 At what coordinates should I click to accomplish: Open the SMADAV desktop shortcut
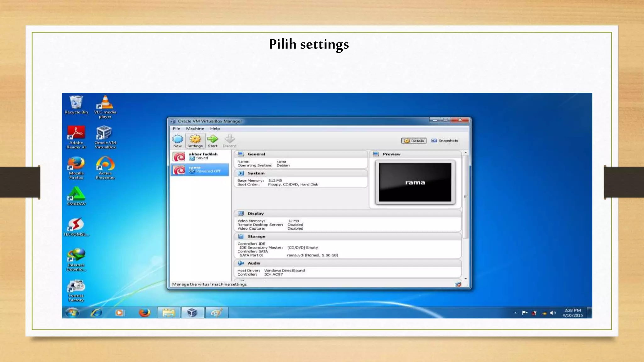point(76,196)
